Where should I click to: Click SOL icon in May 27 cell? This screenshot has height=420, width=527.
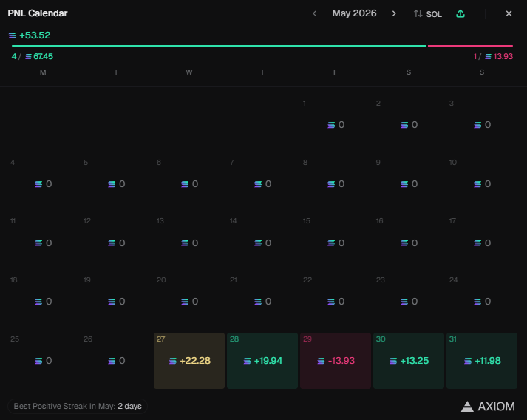coord(173,361)
